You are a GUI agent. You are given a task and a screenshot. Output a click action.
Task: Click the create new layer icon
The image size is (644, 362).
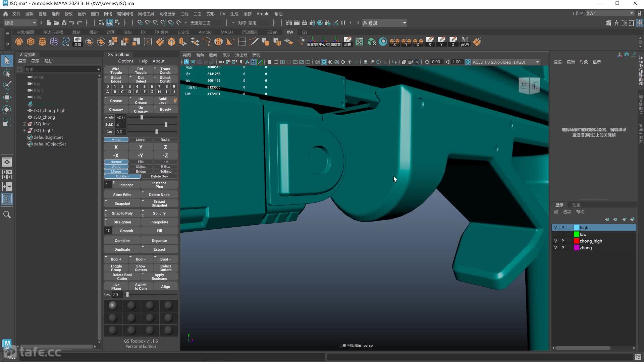(625, 219)
